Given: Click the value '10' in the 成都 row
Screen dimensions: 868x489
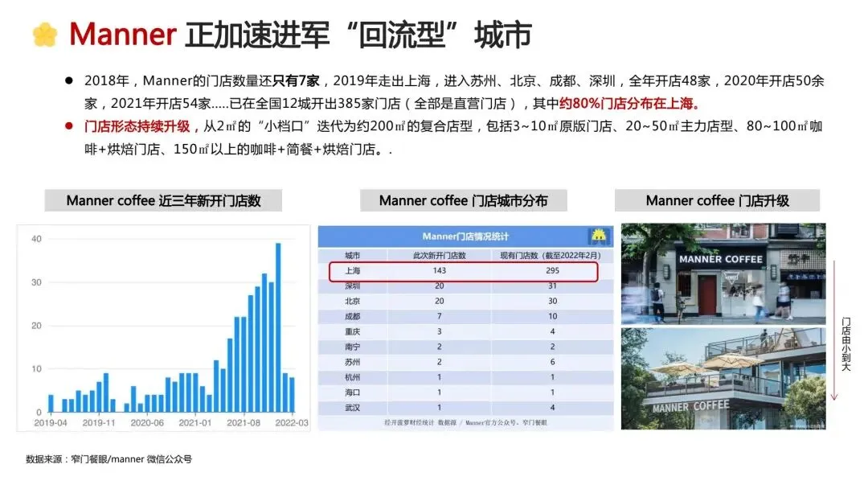Looking at the screenshot, I should (552, 316).
